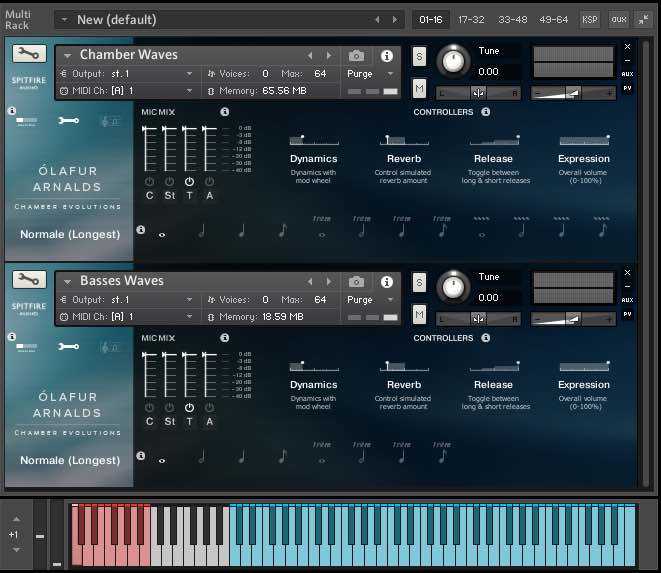Image resolution: width=661 pixels, height=573 pixels.
Task: Solo the Basses Waves instrument
Action: (419, 282)
